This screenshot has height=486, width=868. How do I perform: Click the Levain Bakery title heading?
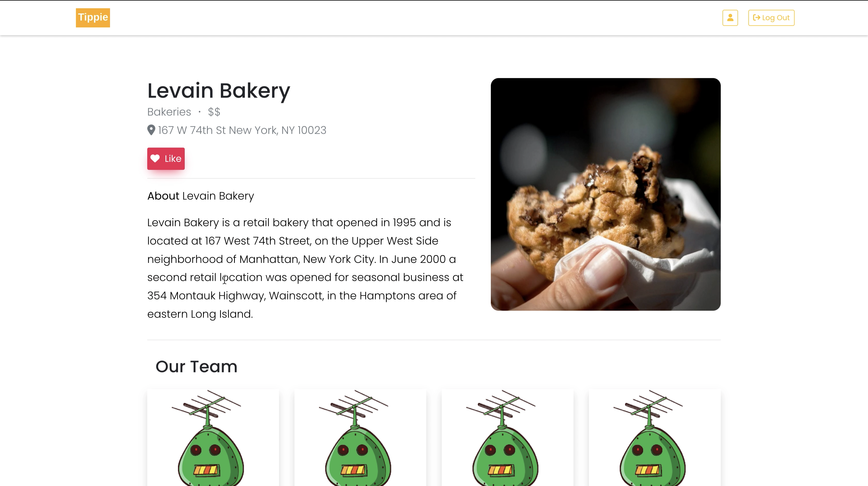pyautogui.click(x=219, y=91)
